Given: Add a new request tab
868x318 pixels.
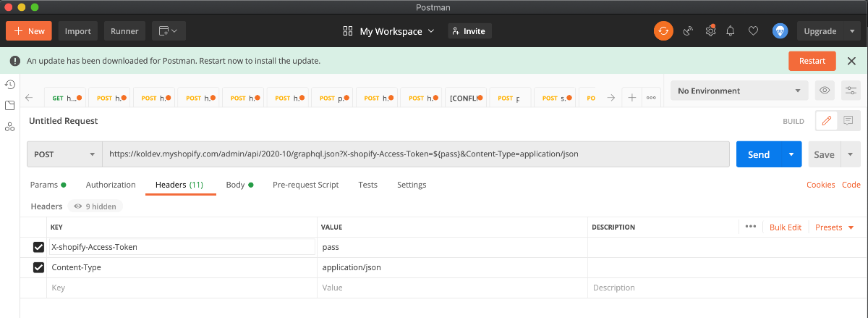Looking at the screenshot, I should (x=631, y=98).
